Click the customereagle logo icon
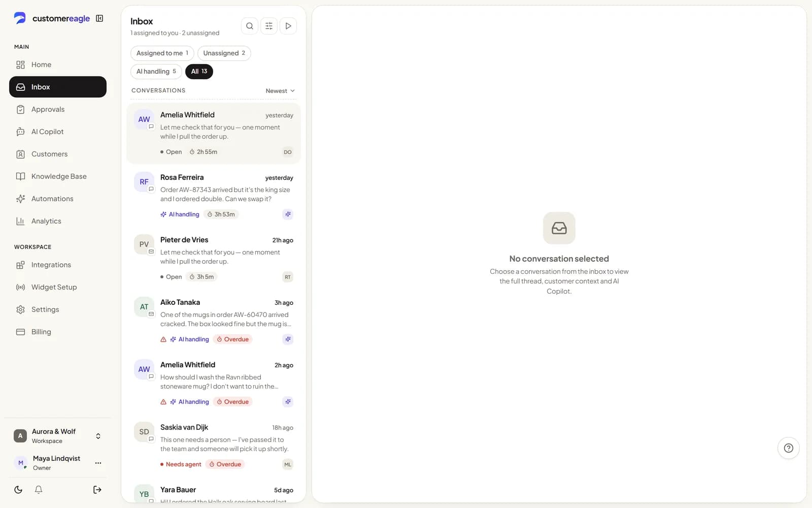812x508 pixels. (x=20, y=18)
